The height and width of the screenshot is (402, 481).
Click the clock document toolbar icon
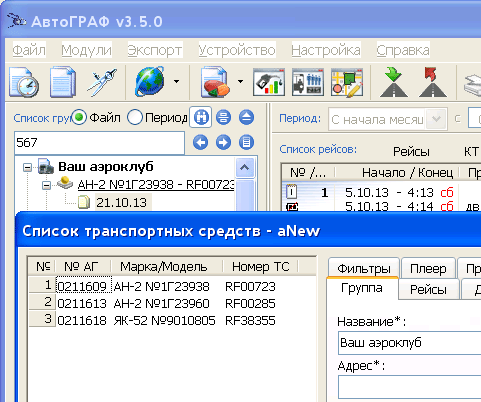(24, 82)
